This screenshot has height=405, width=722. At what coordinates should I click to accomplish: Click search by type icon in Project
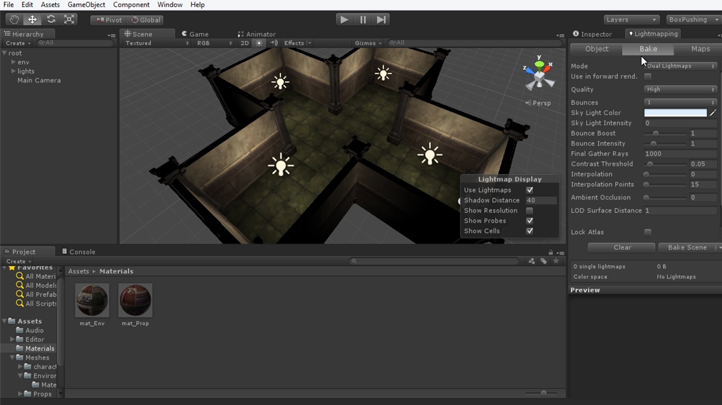[x=532, y=261]
